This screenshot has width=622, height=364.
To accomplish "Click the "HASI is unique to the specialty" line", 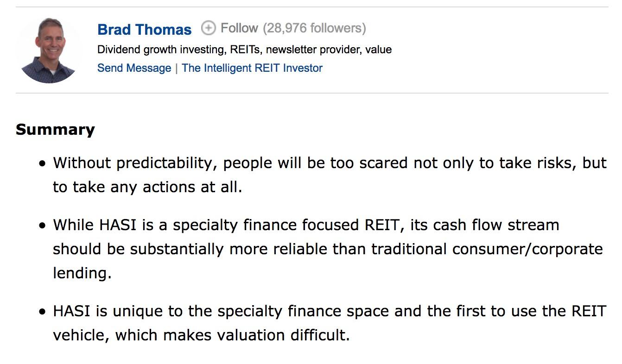I will (329, 311).
